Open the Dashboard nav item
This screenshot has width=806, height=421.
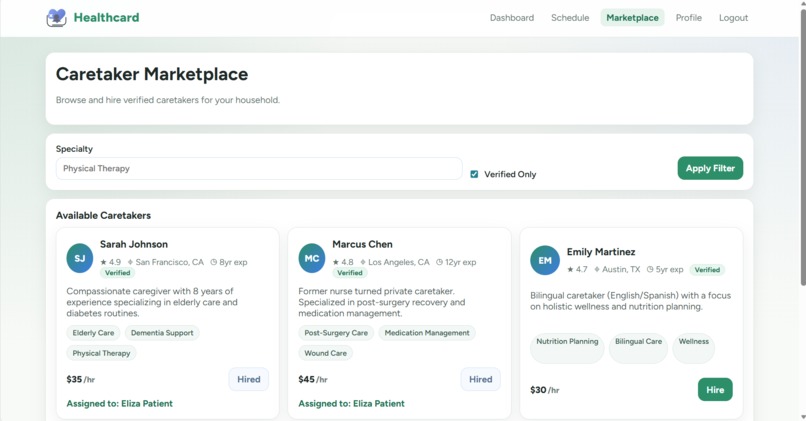point(511,18)
